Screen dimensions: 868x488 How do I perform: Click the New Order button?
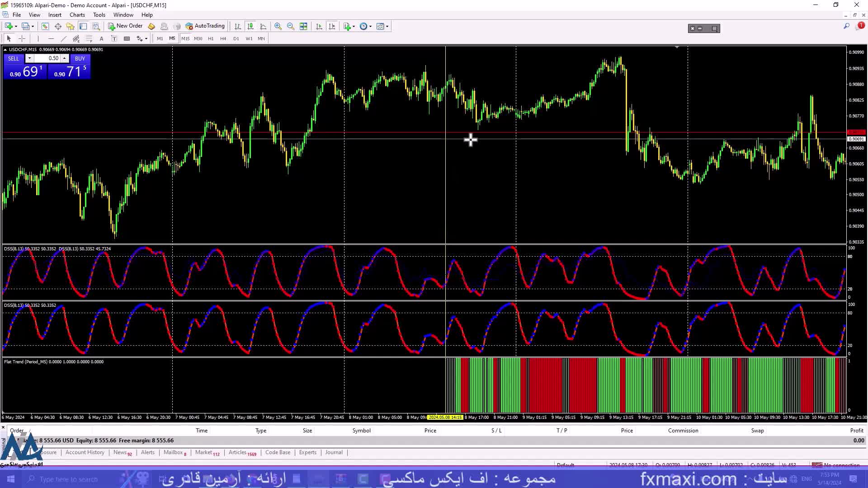[x=125, y=26]
